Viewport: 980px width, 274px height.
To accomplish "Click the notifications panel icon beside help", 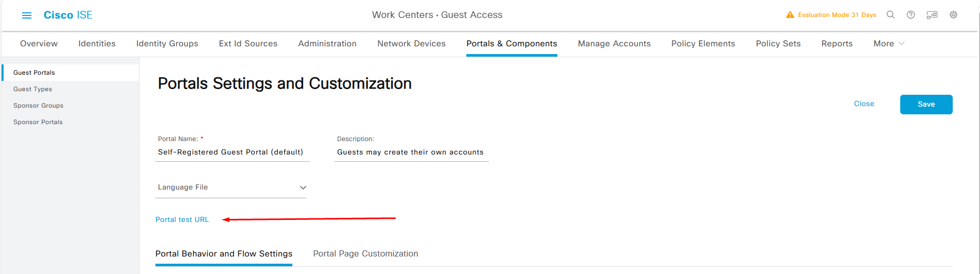I will click(x=932, y=15).
